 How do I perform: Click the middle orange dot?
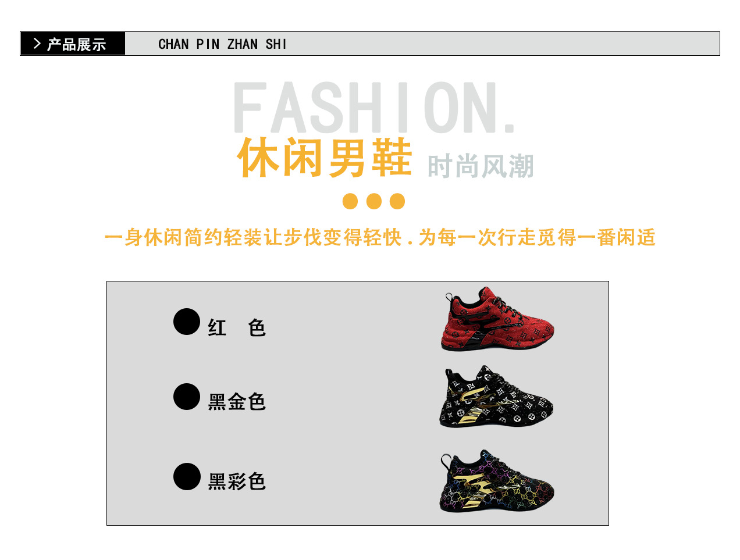coord(374,201)
